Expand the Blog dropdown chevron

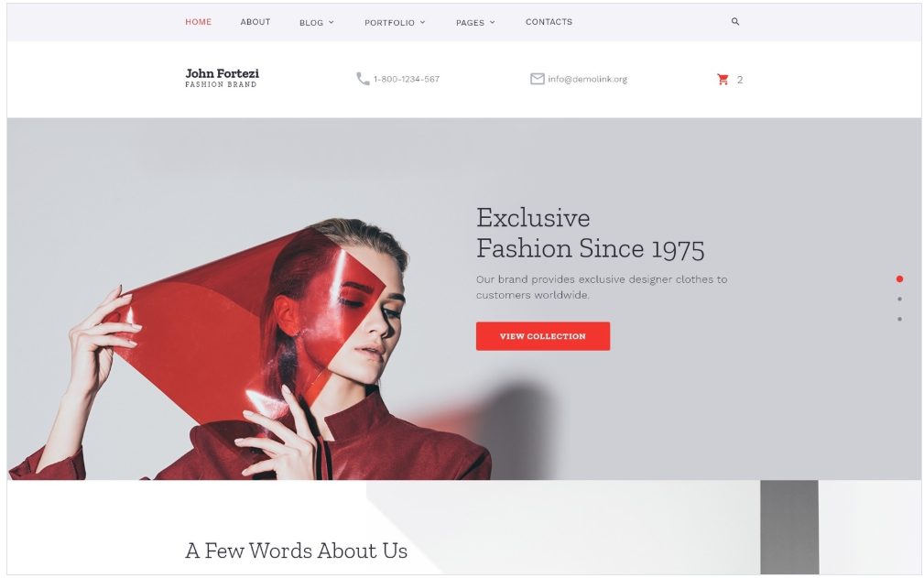[332, 22]
